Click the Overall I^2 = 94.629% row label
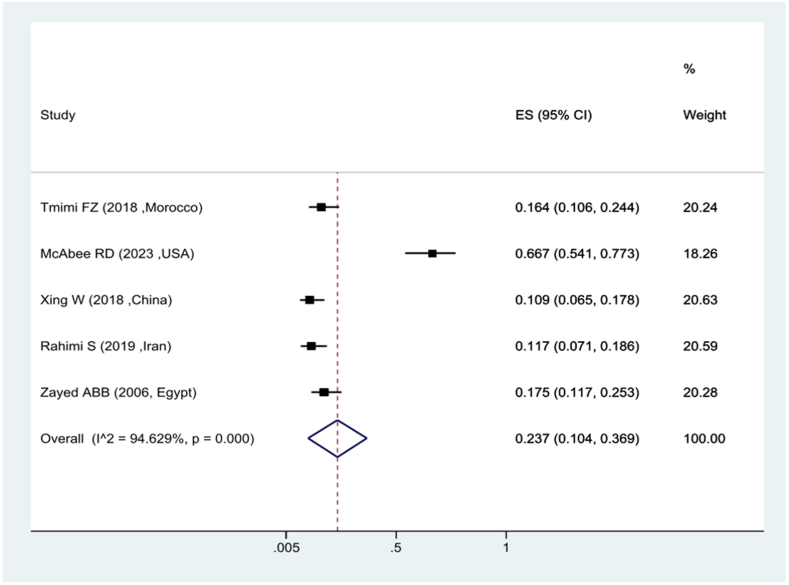 (x=147, y=439)
